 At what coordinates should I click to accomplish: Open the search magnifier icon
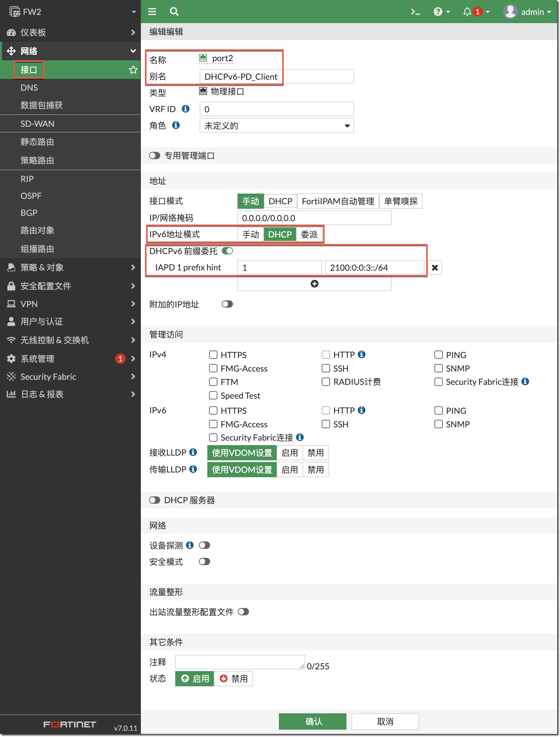pos(174,12)
